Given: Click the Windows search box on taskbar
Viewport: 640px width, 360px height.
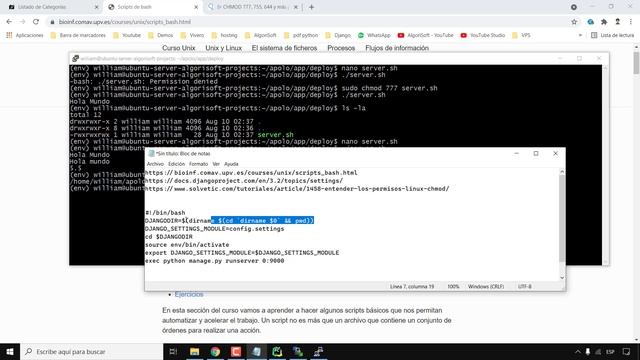Looking at the screenshot, I should [x=91, y=351].
